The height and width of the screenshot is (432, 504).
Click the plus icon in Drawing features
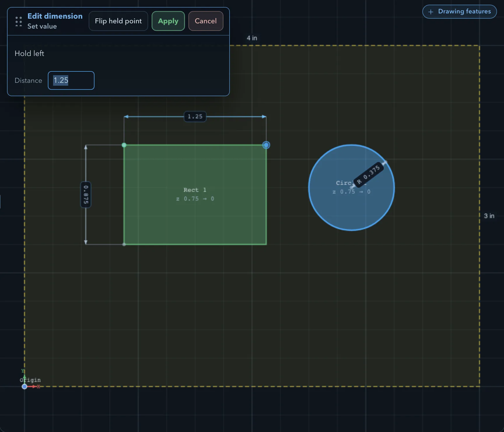(431, 12)
